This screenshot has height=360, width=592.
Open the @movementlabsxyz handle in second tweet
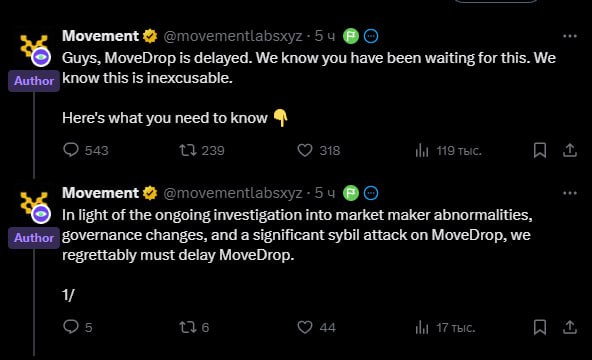point(233,193)
